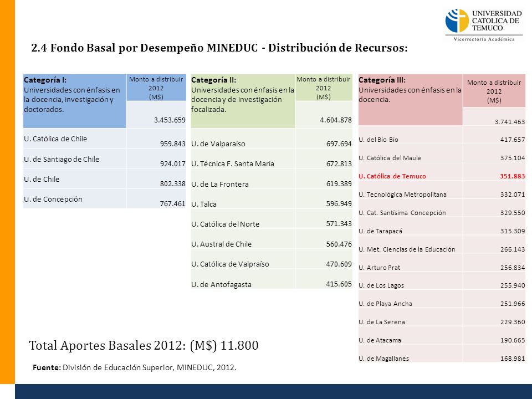This screenshot has width=532, height=399.
Task: Select the value '417.657'
Action: tap(513, 140)
